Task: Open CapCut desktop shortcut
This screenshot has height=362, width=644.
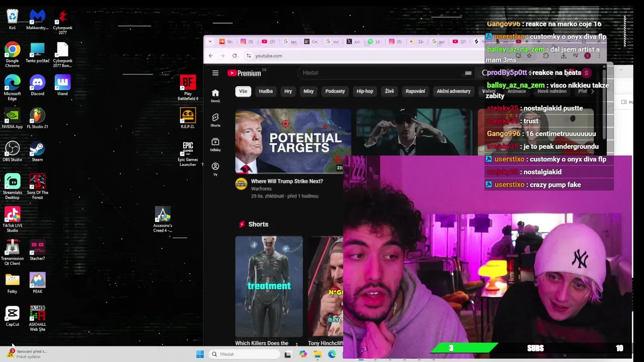Action: point(12,316)
